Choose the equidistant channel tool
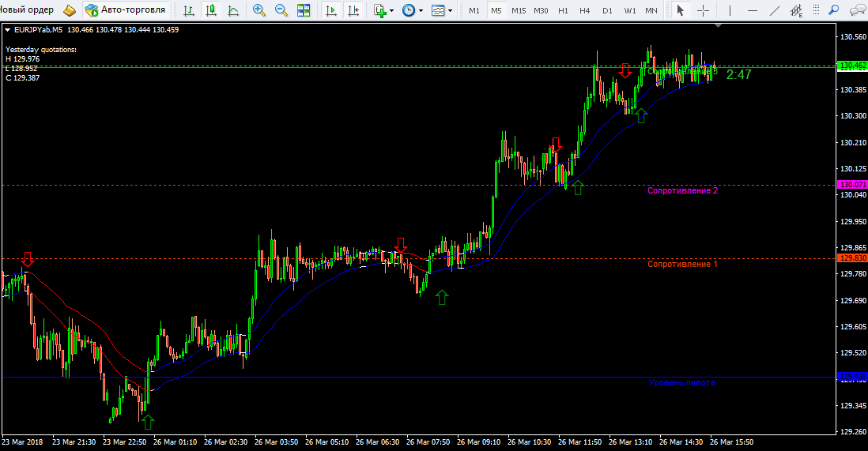868x451 pixels. (x=796, y=10)
